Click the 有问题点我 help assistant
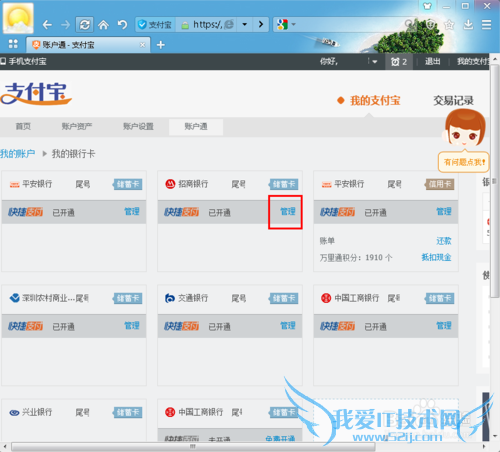This screenshot has height=452, width=500. pyautogui.click(x=464, y=162)
